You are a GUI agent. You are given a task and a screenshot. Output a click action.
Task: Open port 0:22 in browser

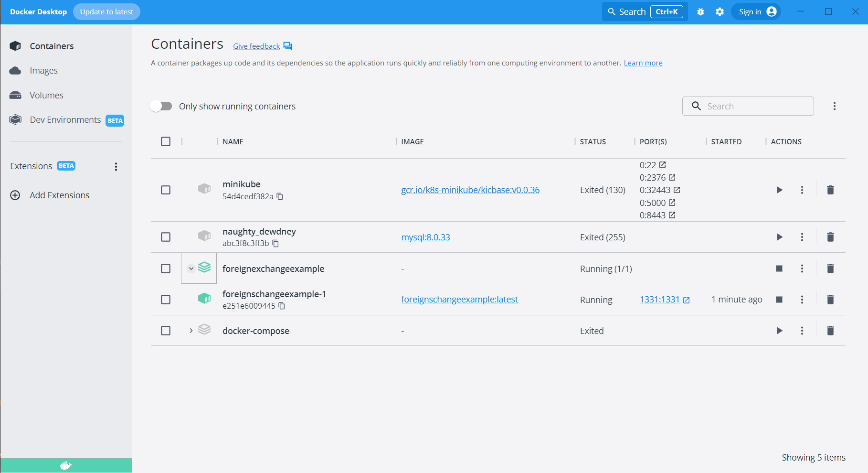click(x=663, y=165)
